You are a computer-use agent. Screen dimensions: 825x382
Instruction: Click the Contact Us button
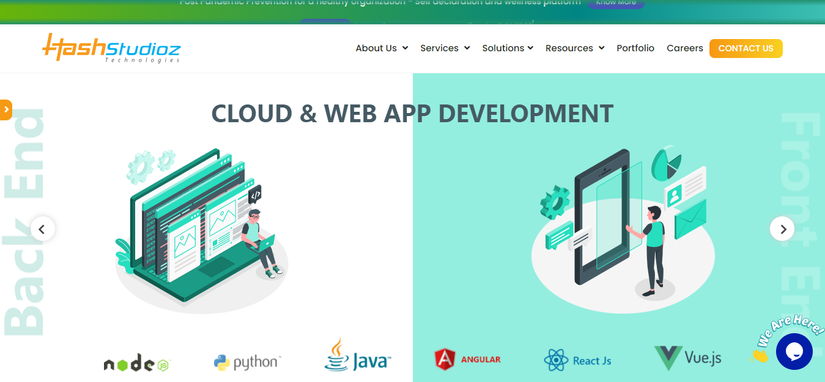(x=746, y=48)
